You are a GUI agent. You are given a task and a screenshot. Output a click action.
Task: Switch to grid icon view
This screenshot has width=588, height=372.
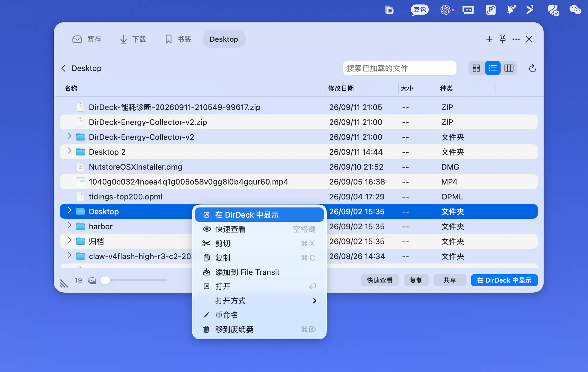[x=476, y=68]
